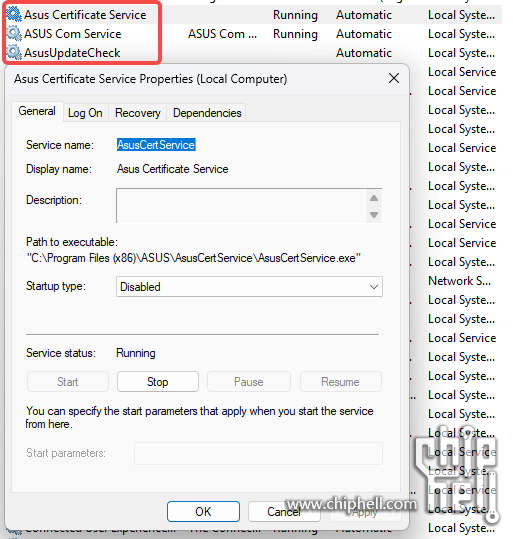Click the ASUS Com Service gear icon
This screenshot has height=539, width=513.
14,33
